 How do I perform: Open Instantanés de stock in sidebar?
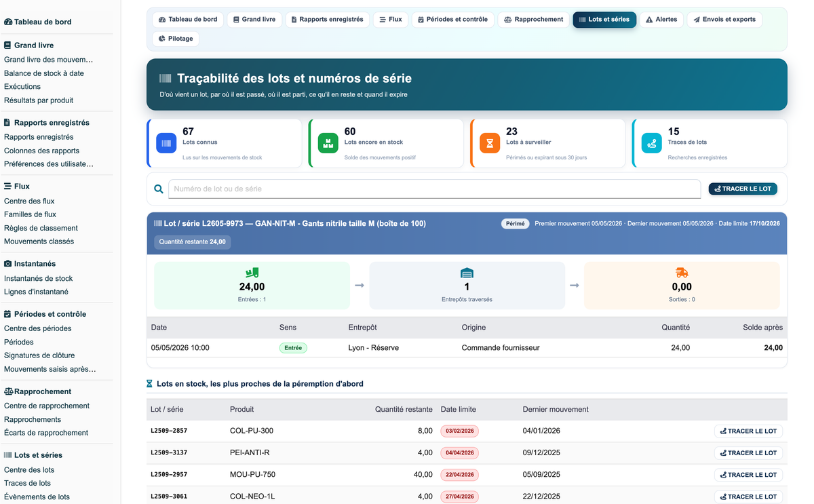(x=38, y=278)
